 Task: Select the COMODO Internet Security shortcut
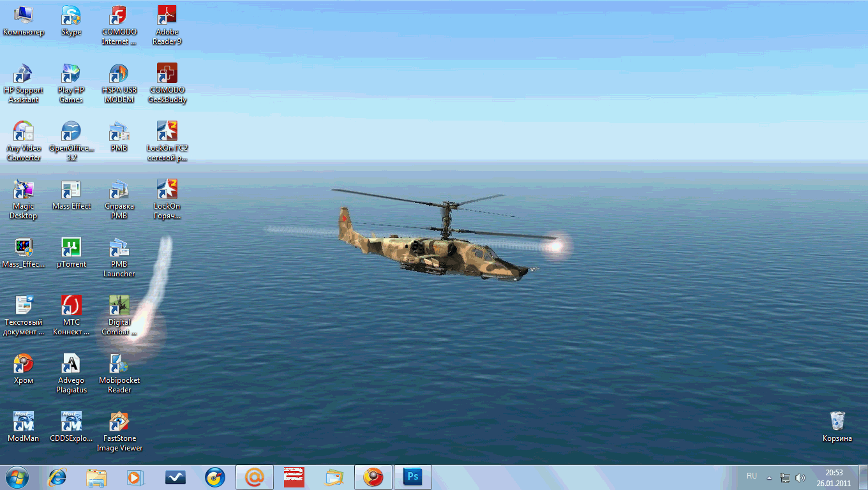(119, 26)
